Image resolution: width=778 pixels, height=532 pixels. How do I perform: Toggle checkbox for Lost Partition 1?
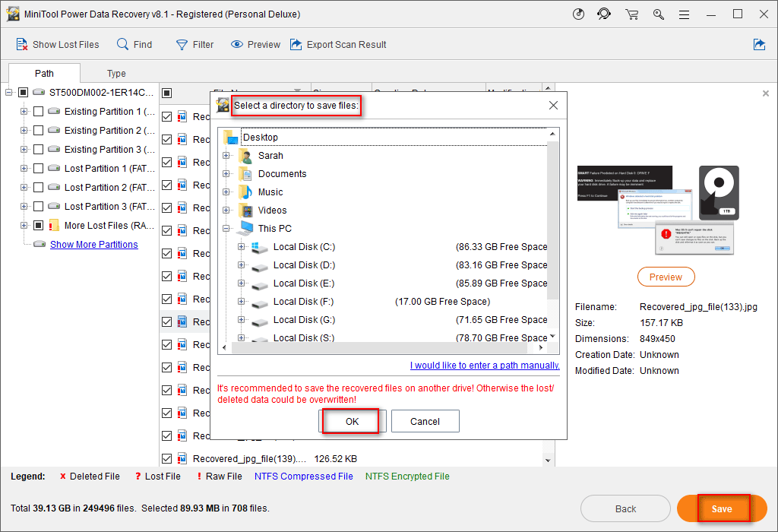[x=38, y=168]
